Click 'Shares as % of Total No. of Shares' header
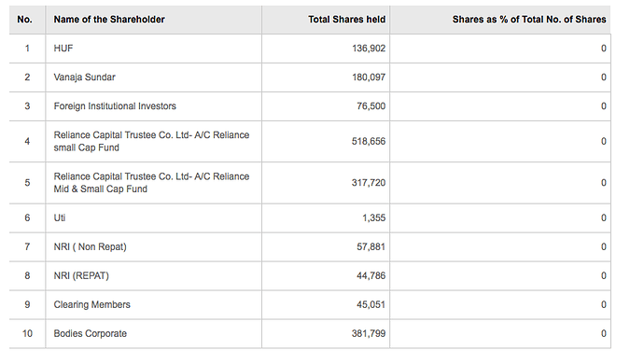Viewport: 644px width, 364px height. tap(529, 20)
